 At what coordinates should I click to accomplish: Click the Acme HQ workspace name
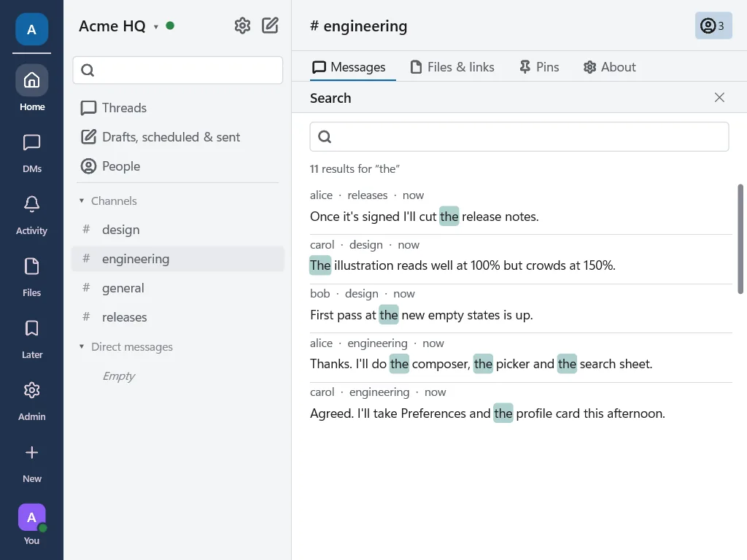coord(112,26)
